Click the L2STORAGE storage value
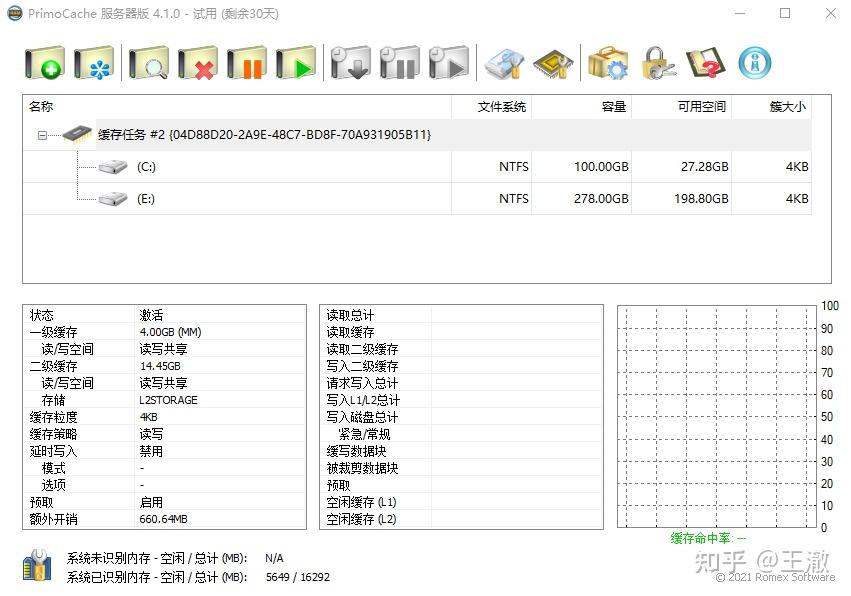 pyautogui.click(x=168, y=400)
